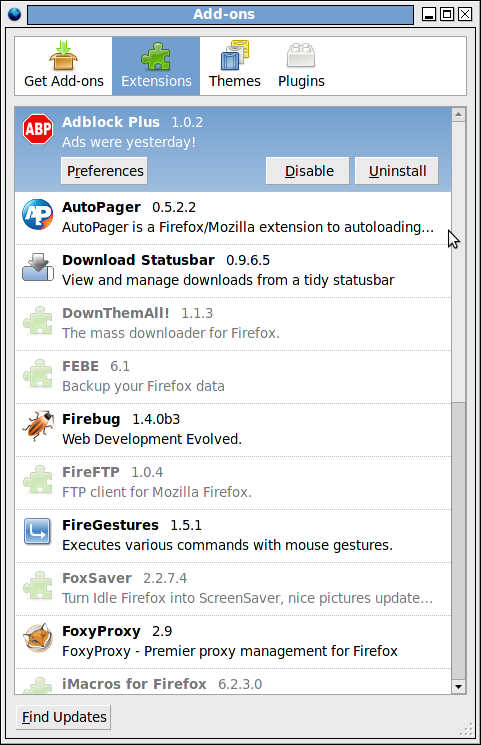Click the scrollbar down arrow
481x745 pixels.
[x=459, y=687]
